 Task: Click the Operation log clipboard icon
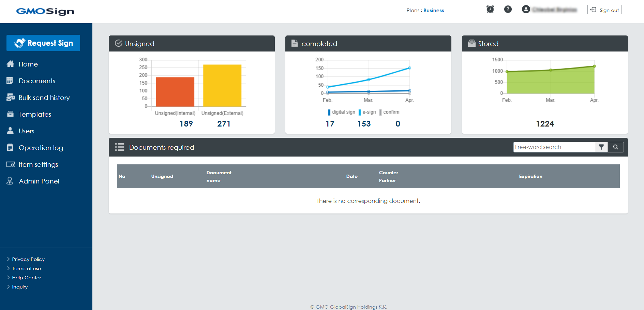click(x=10, y=148)
